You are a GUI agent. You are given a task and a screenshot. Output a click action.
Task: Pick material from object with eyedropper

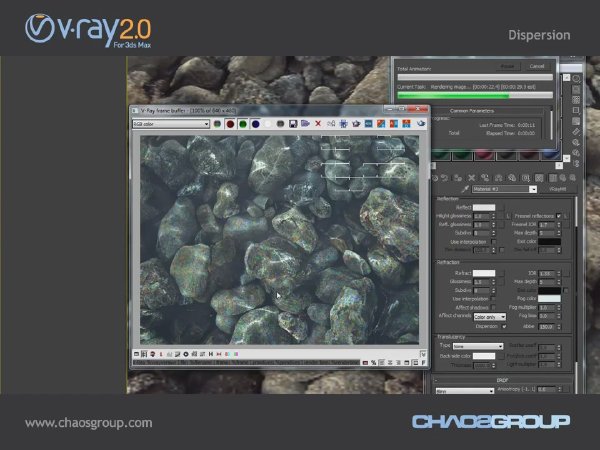click(465, 189)
